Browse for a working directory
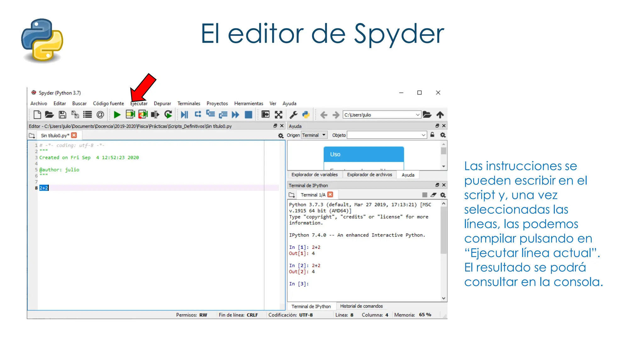This screenshot has height=362, width=644. pos(427,115)
